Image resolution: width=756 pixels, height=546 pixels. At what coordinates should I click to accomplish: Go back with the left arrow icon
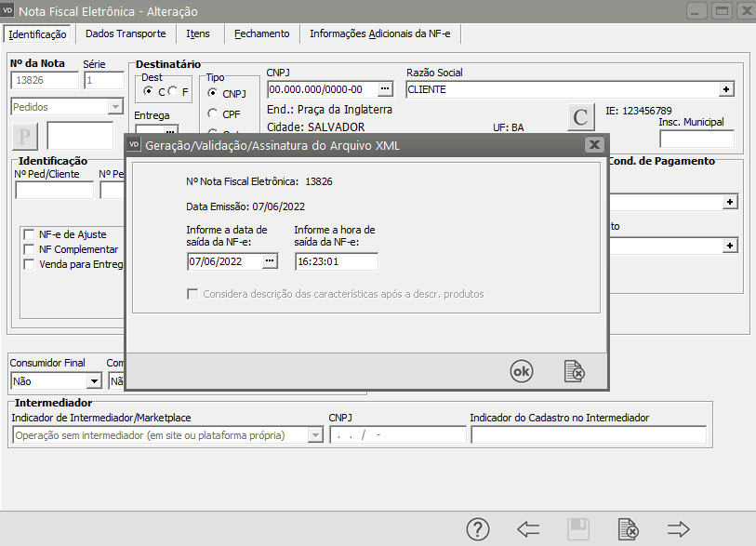click(528, 529)
